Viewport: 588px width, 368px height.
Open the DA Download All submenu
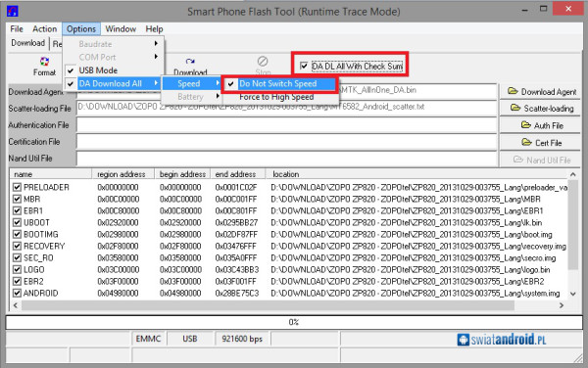point(114,83)
